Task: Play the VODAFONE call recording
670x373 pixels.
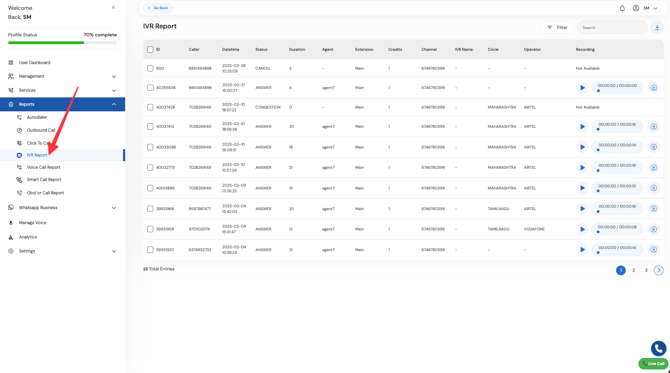Action: pos(582,229)
